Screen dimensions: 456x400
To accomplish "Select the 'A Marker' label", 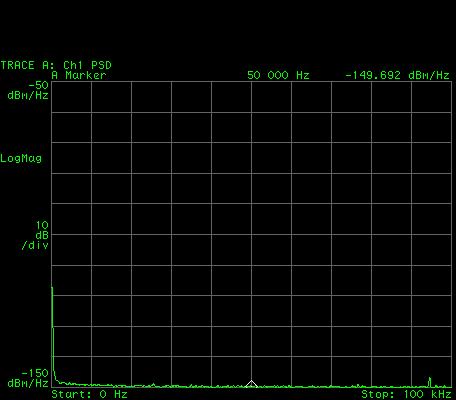I will (x=79, y=75).
